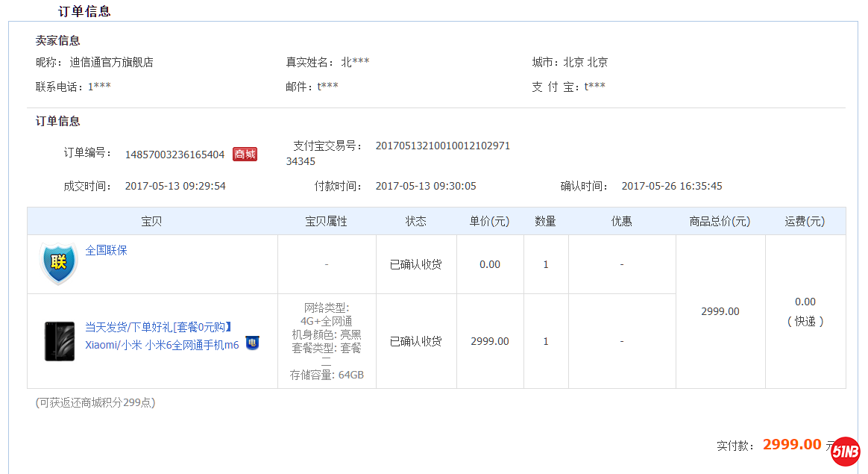The width and height of the screenshot is (868, 474).
Task: Click the order number 14857003236165404
Action: tap(174, 155)
